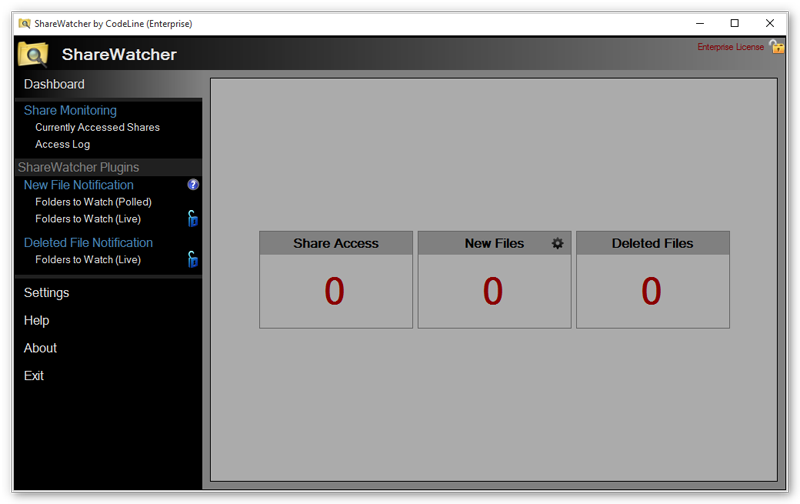This screenshot has height=504, width=800.
Task: Click the title bar application icon
Action: tap(24, 23)
